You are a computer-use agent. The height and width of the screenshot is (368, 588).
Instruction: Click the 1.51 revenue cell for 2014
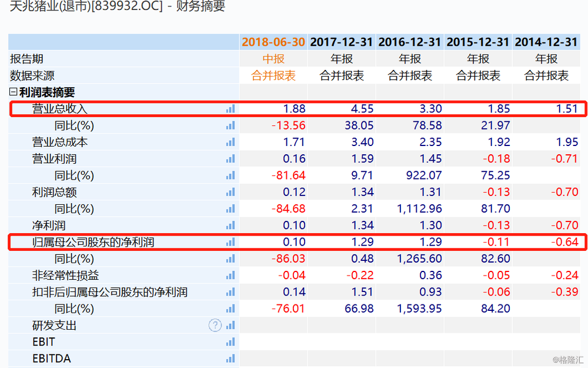click(x=567, y=109)
